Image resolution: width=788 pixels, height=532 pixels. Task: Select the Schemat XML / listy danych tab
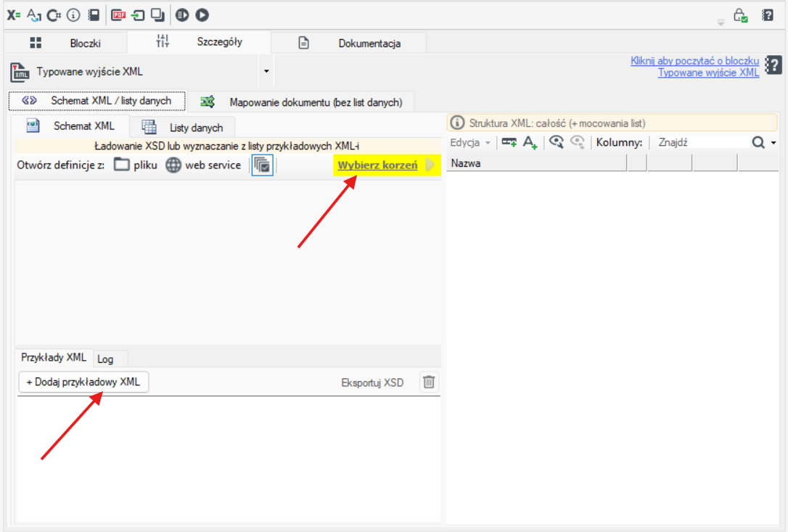point(97,101)
